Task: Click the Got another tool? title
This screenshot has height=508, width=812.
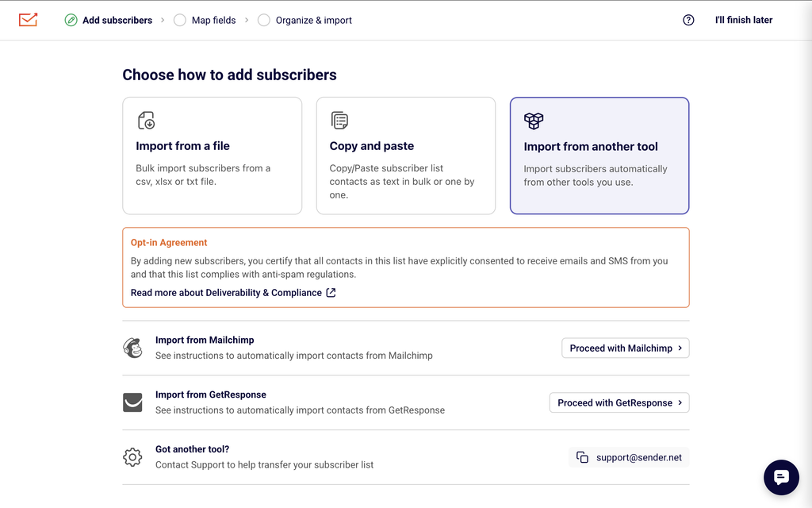Action: pos(192,449)
